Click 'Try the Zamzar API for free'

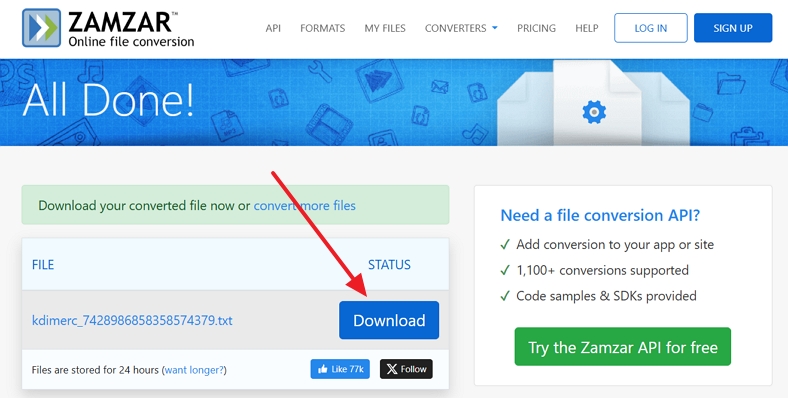tap(623, 347)
